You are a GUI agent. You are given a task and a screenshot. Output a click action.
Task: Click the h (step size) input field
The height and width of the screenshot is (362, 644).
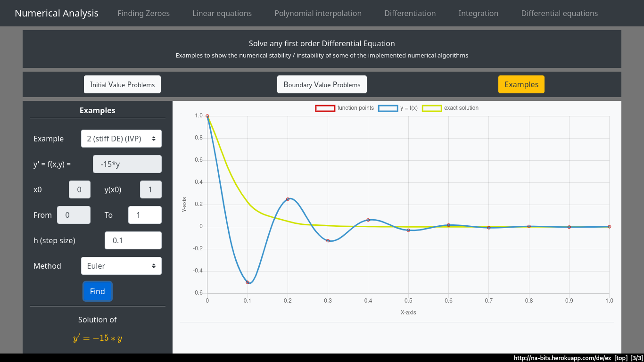point(133,240)
